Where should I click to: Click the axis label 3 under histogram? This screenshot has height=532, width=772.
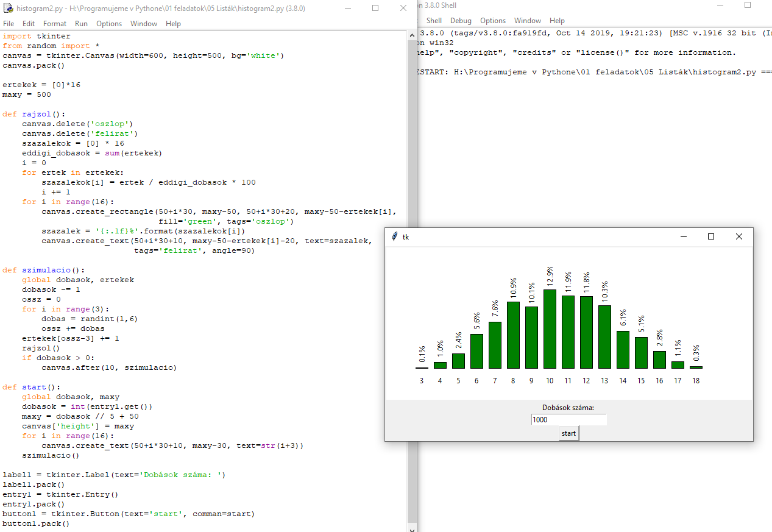pos(422,381)
